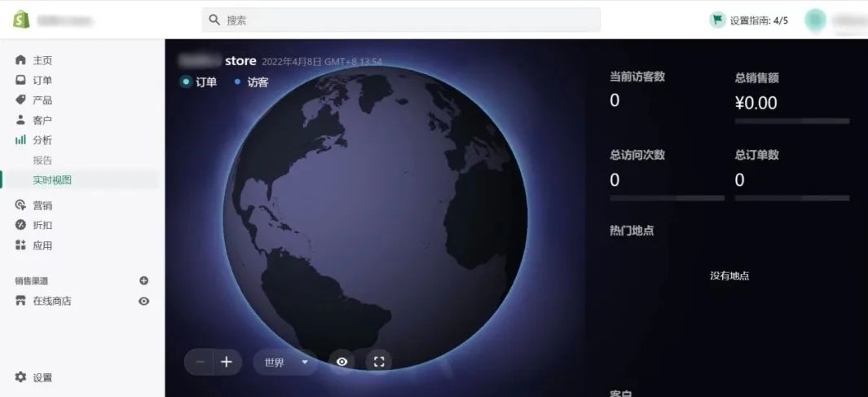The width and height of the screenshot is (868, 397).
Task: Enter fullscreen map view
Action: 378,362
